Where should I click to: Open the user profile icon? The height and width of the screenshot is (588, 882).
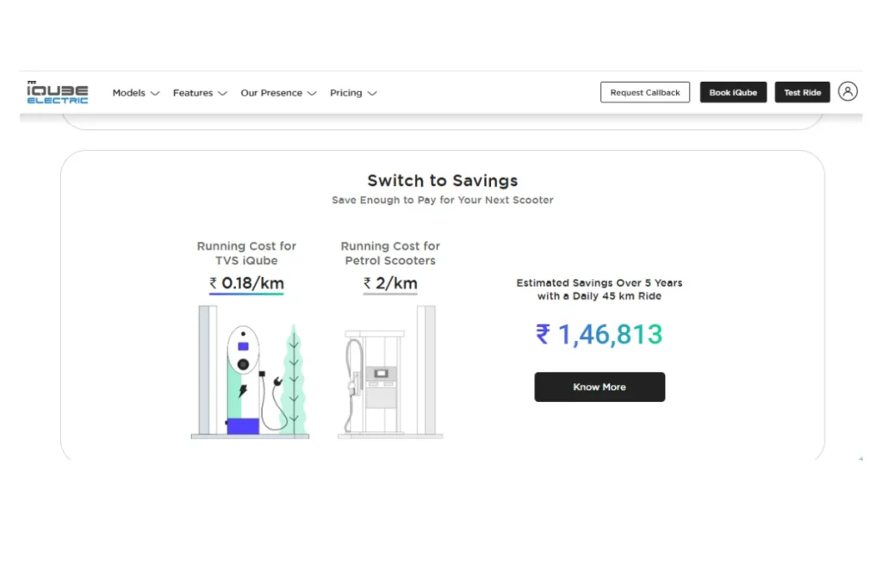click(848, 91)
